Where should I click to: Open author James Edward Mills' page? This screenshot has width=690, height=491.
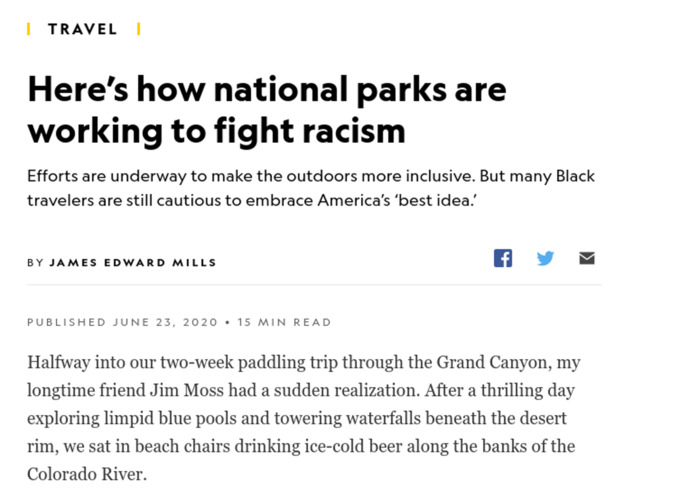point(133,263)
